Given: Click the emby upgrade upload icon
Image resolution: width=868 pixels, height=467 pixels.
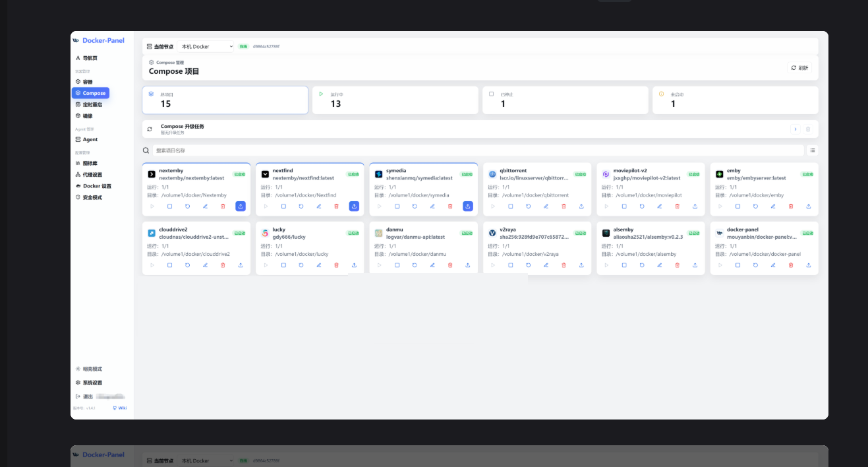Looking at the screenshot, I should tap(809, 206).
